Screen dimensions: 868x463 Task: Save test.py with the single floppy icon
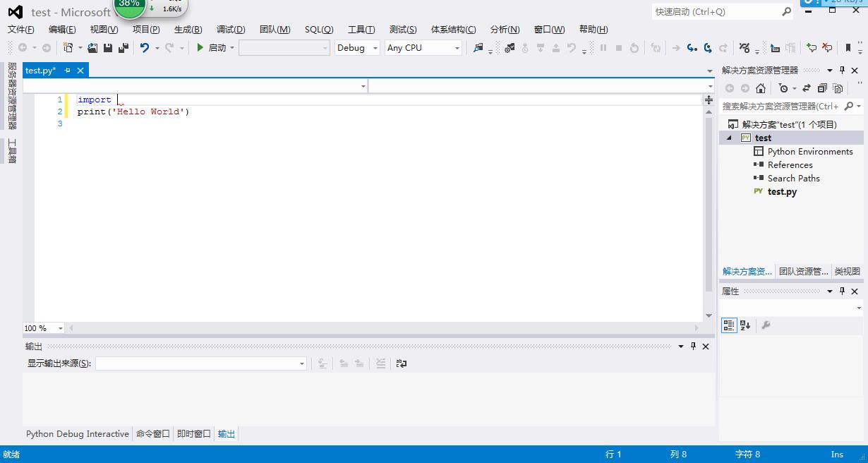[108, 48]
